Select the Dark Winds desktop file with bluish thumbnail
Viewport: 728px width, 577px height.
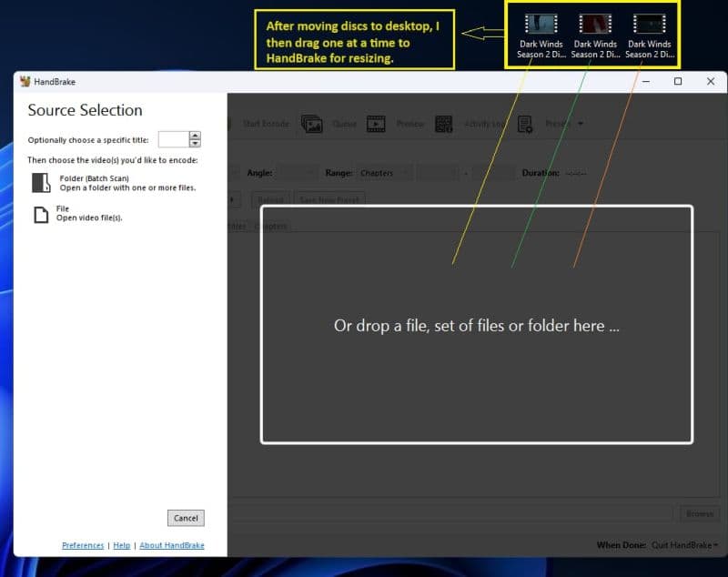541,36
